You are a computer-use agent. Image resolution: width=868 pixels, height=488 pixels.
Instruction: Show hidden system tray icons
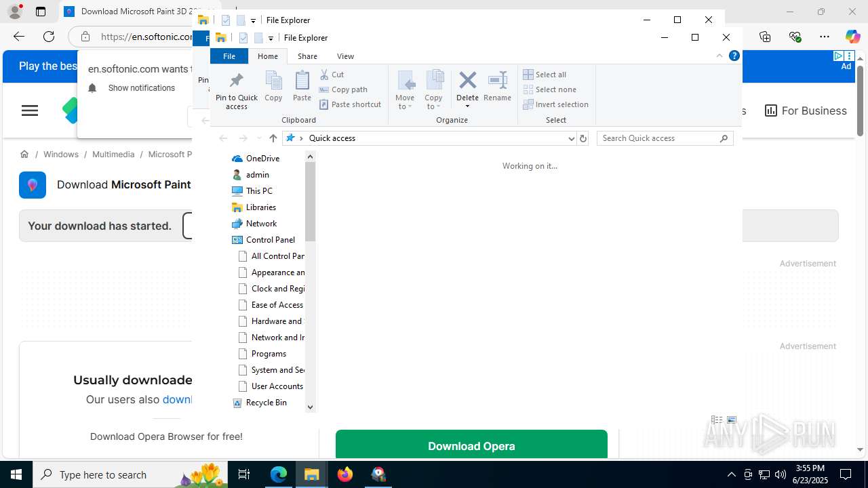[731, 474]
